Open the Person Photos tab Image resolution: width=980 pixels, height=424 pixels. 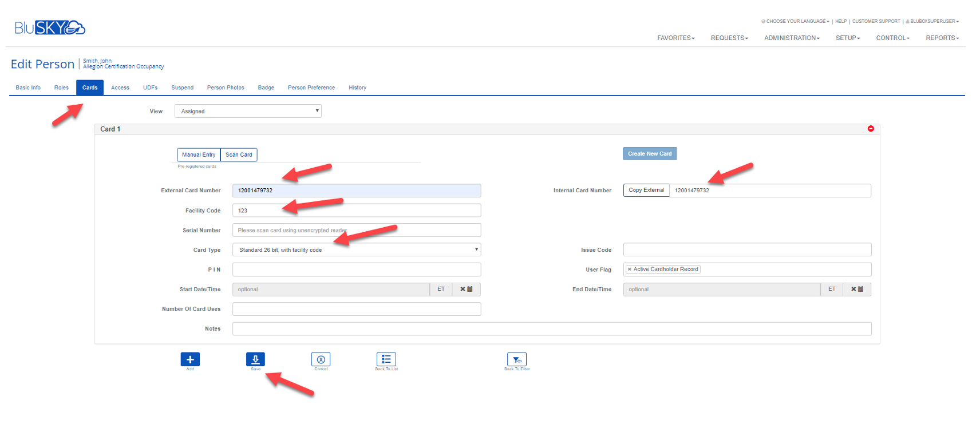pos(226,88)
